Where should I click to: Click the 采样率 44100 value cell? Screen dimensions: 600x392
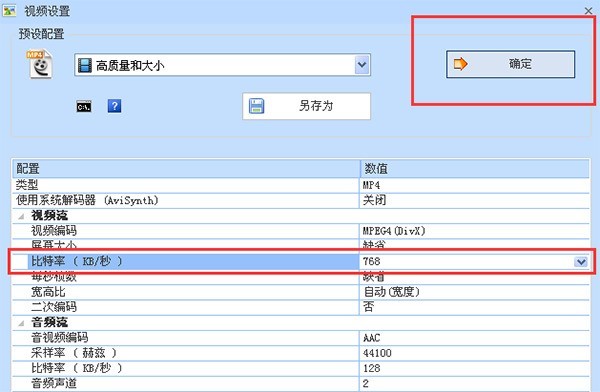tap(474, 353)
